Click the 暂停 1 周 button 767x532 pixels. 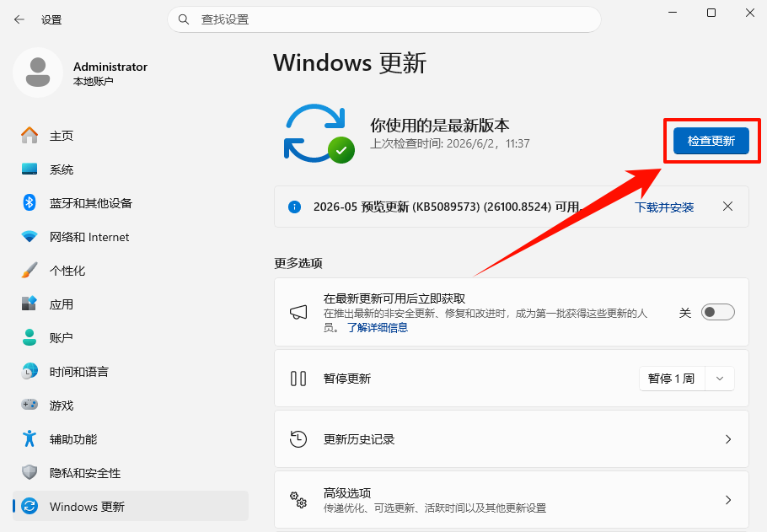tap(671, 379)
